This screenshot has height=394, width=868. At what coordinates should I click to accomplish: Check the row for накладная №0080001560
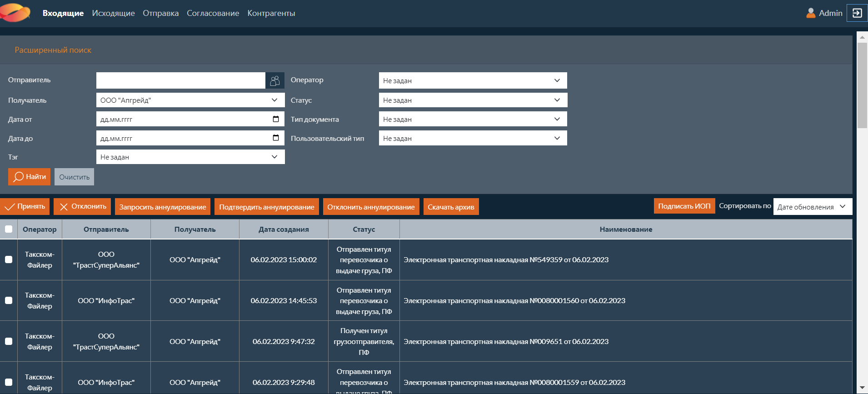coord(9,300)
